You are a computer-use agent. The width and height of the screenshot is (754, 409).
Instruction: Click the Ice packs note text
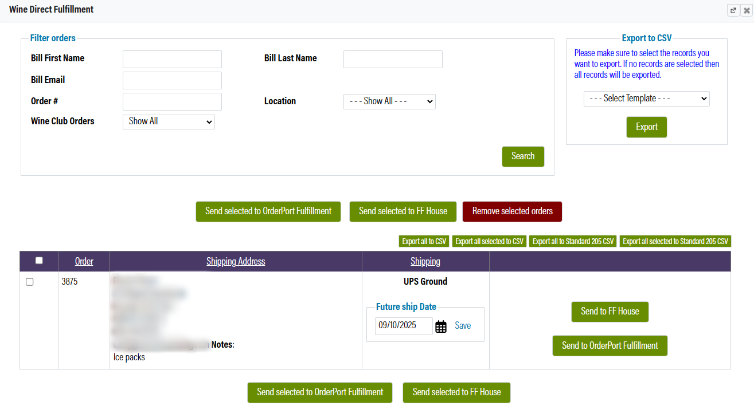[x=129, y=358]
